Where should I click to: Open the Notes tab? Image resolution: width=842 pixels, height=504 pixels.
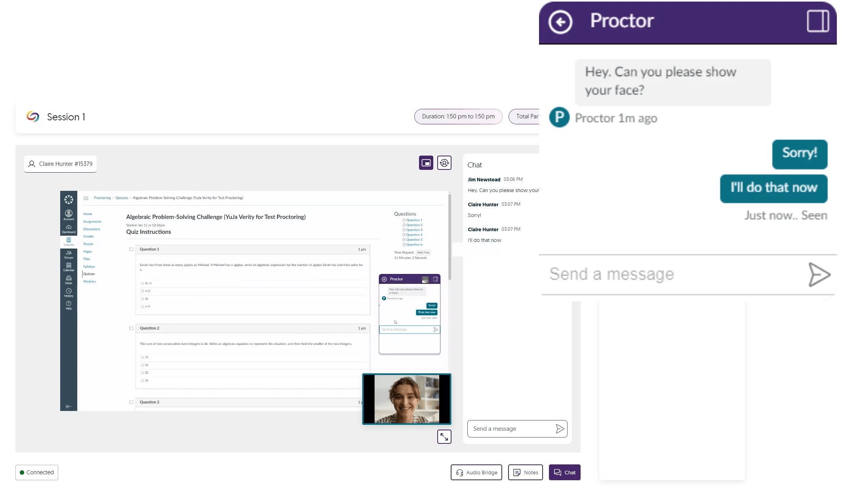click(x=525, y=472)
